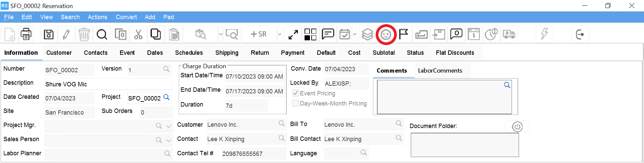This screenshot has width=644, height=163.
Task: Expand the dropdown arrow beside +SR button
Action: 279,34
